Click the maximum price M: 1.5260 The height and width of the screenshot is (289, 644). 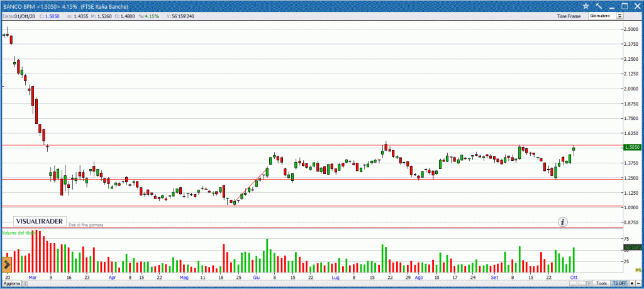point(102,16)
